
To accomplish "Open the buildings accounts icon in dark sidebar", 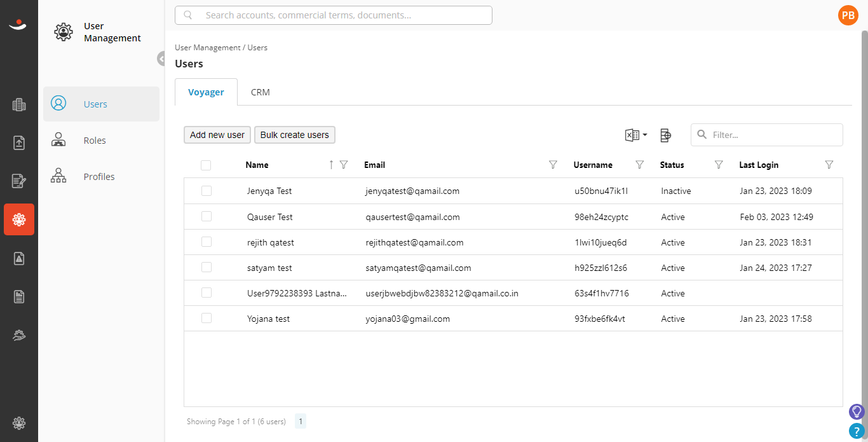I will [19, 105].
